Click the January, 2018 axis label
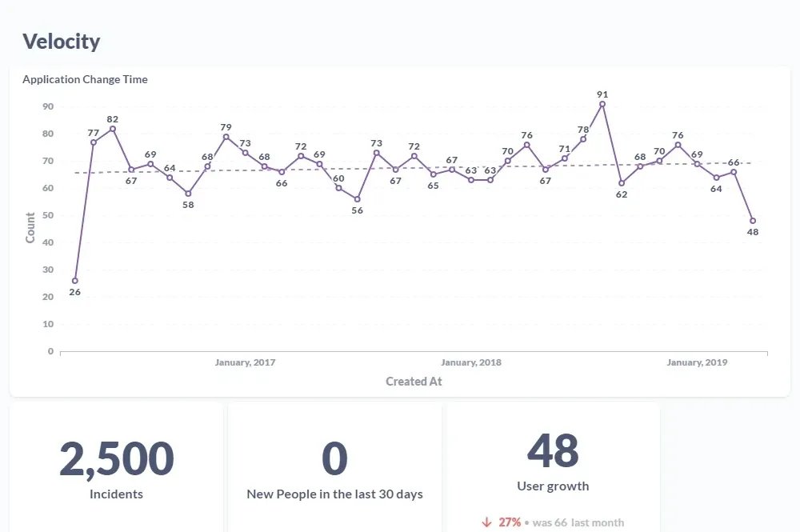Screen dimensions: 800x532 pos(471,362)
